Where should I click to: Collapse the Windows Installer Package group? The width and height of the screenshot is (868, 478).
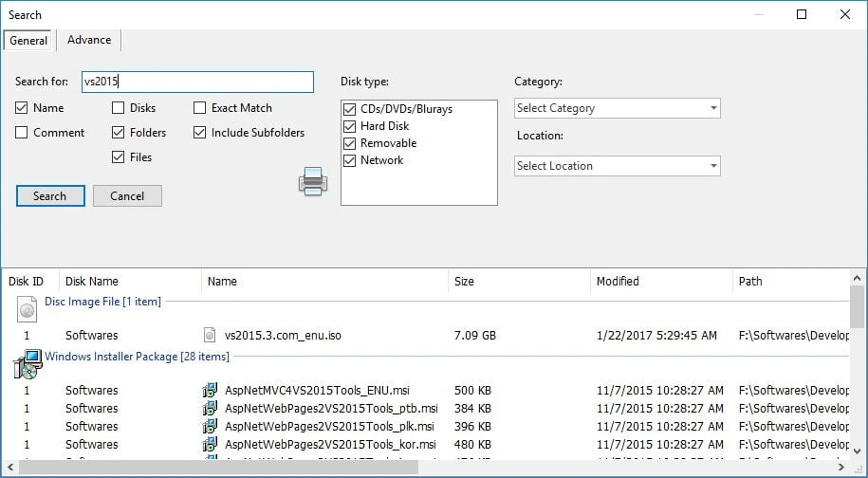(x=137, y=357)
